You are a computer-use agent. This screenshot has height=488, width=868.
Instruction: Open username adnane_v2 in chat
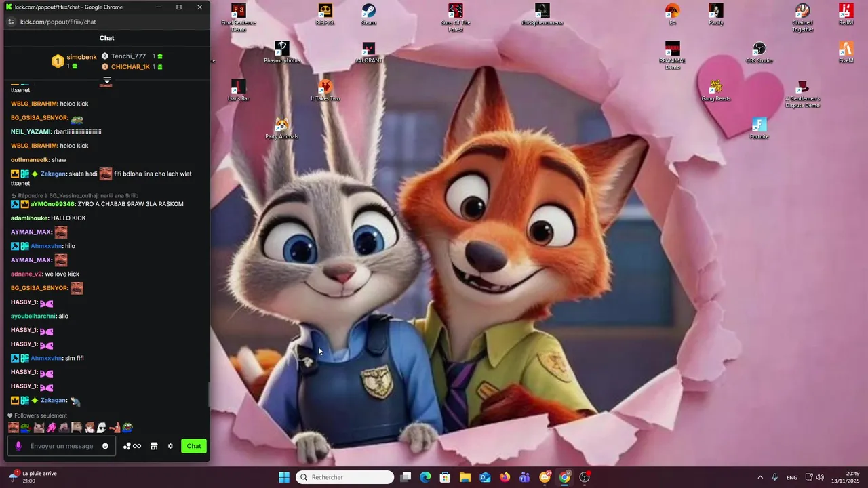26,274
